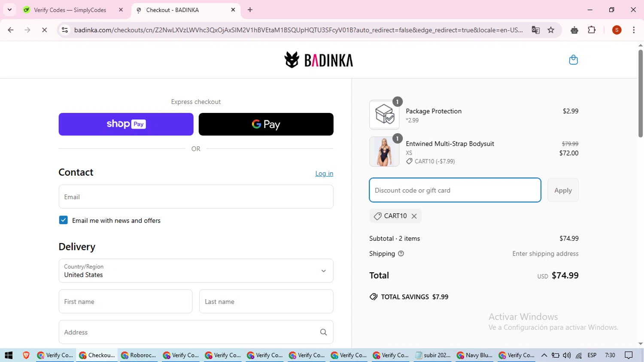The height and width of the screenshot is (362, 644).
Task: Show hidden system tray icons
Action: 544,355
